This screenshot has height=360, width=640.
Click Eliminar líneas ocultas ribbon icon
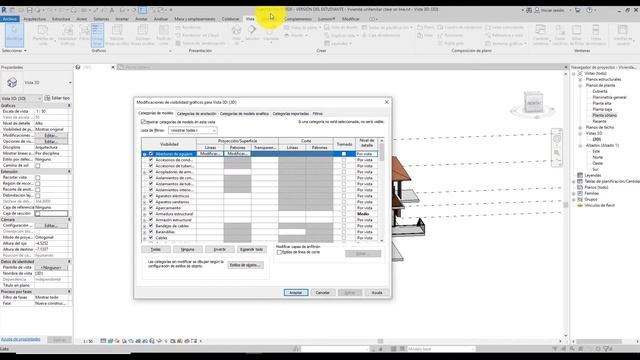point(142,35)
